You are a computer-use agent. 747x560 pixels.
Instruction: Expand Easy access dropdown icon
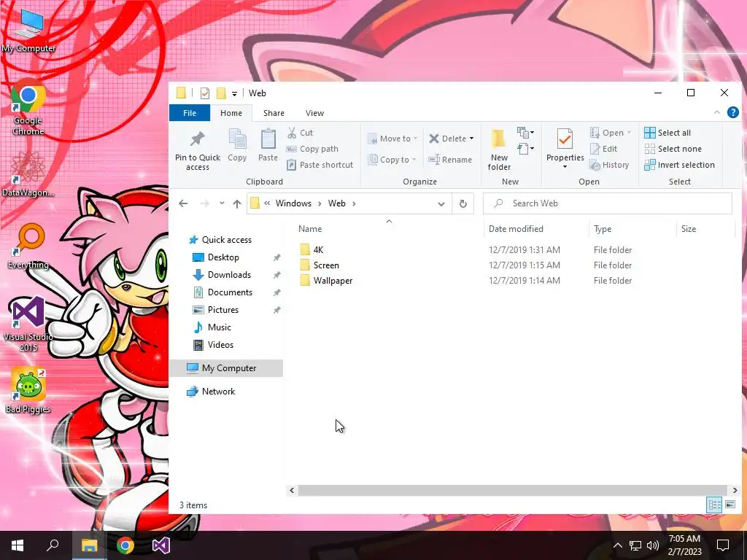coord(525,149)
